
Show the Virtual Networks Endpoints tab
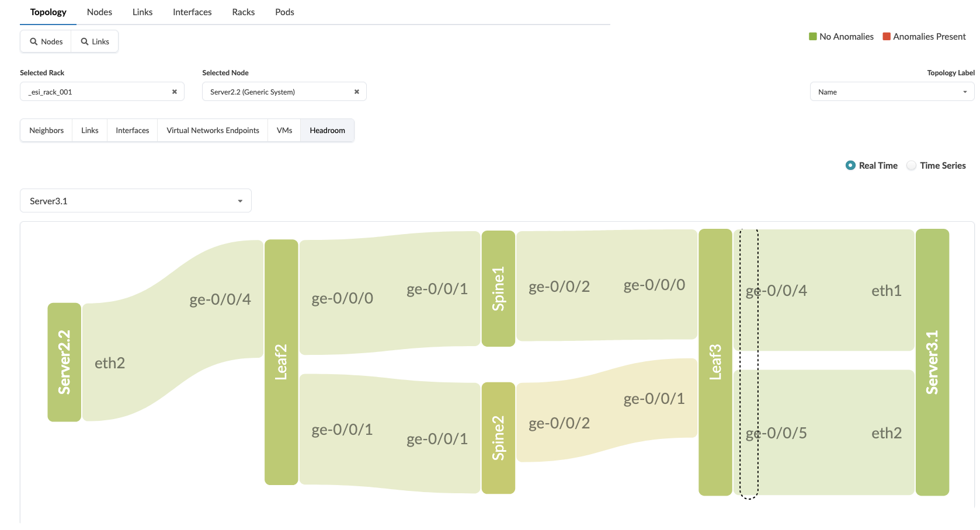213,130
